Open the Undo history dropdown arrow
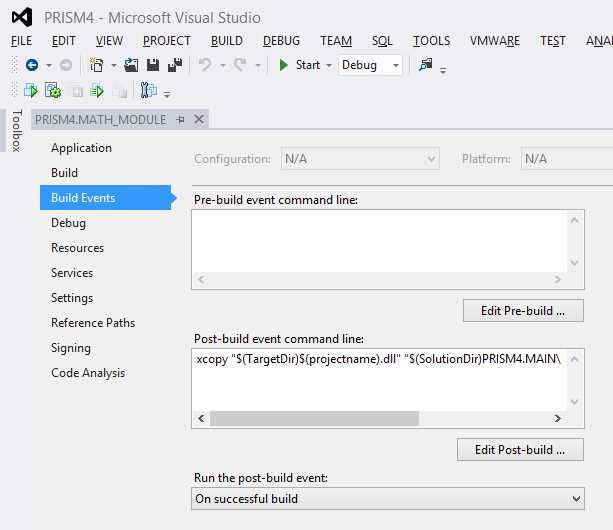 coord(223,65)
